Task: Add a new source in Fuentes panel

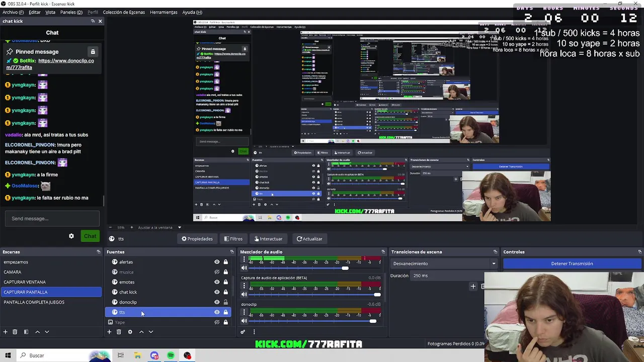Action: [109, 332]
